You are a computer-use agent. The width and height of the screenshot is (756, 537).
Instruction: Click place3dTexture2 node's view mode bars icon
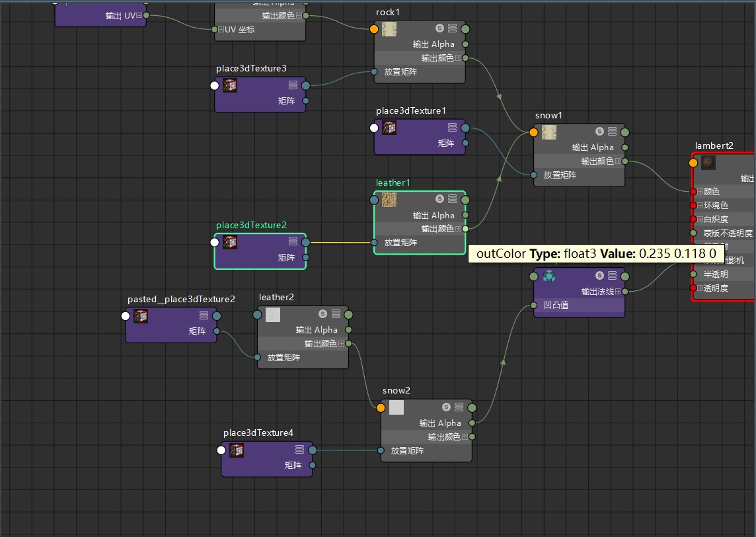[293, 241]
